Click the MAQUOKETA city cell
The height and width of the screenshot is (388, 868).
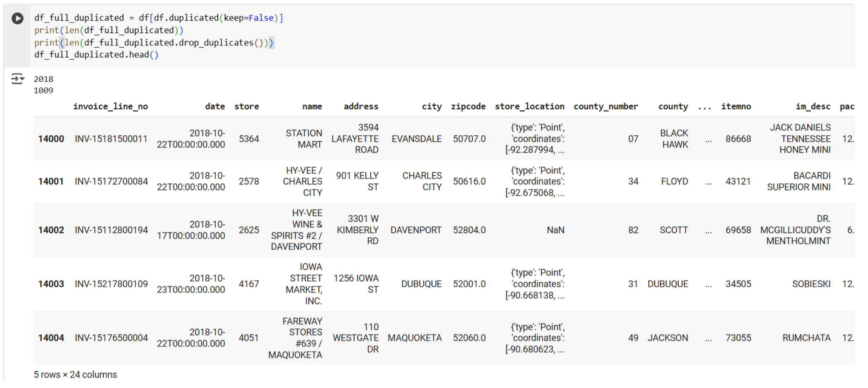pyautogui.click(x=415, y=338)
